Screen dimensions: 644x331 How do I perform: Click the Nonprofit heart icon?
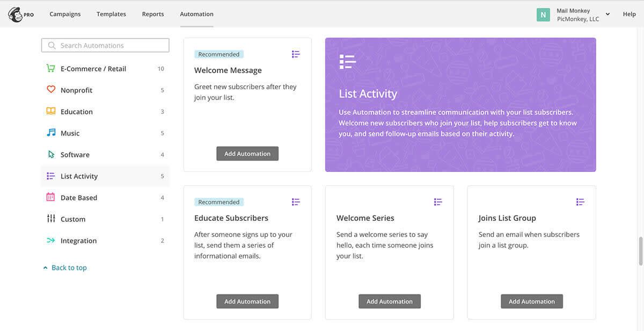(51, 90)
